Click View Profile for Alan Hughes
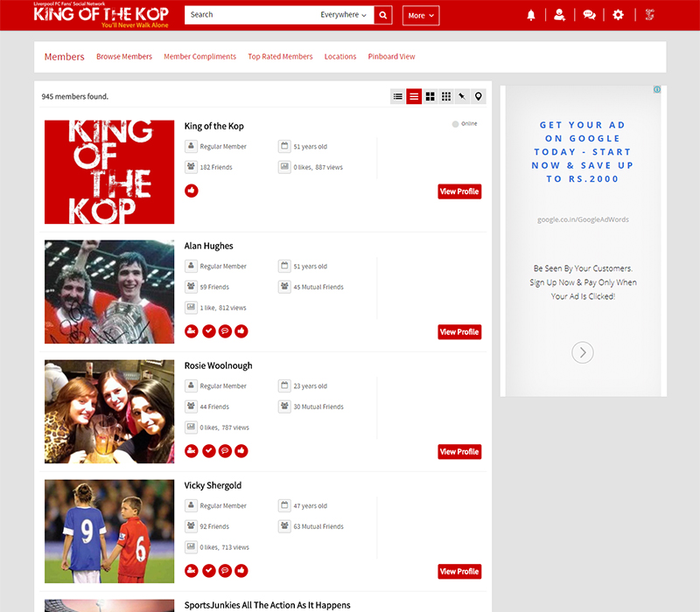Screen dimensions: 700x612 click(459, 332)
